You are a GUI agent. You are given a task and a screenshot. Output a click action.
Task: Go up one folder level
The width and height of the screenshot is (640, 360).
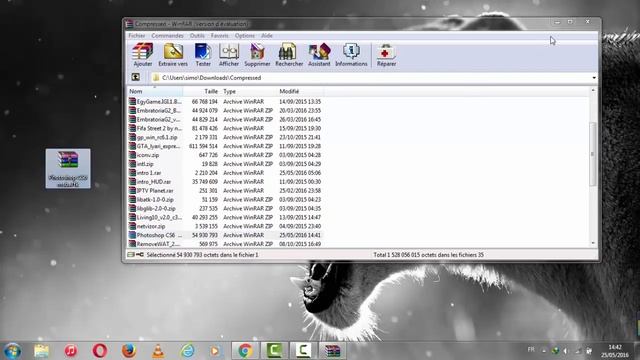(x=136, y=77)
